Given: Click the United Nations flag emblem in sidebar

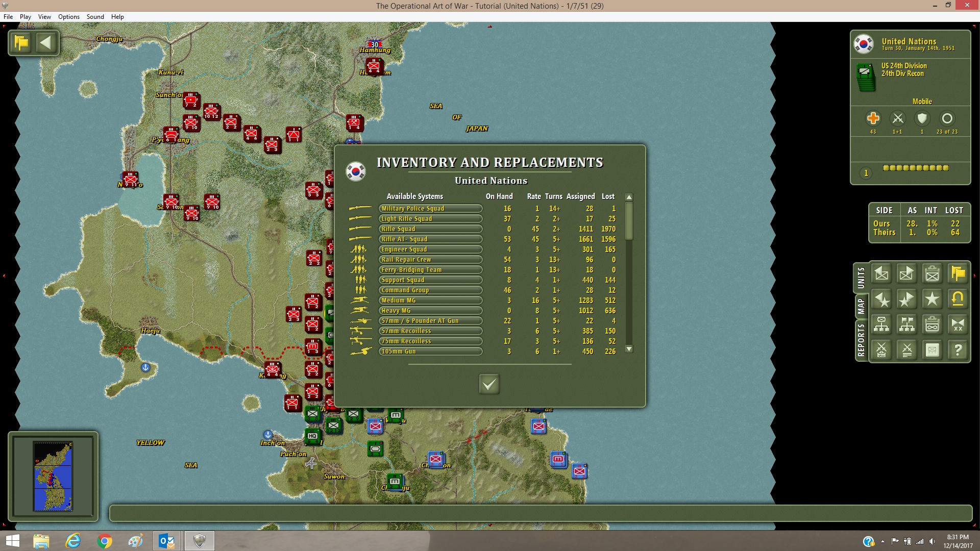Looking at the screenshot, I should (x=864, y=44).
